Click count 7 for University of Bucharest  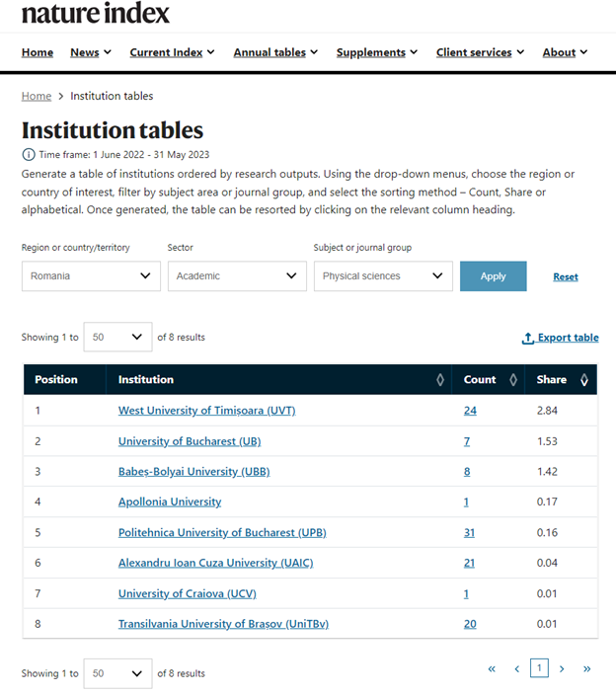[467, 441]
